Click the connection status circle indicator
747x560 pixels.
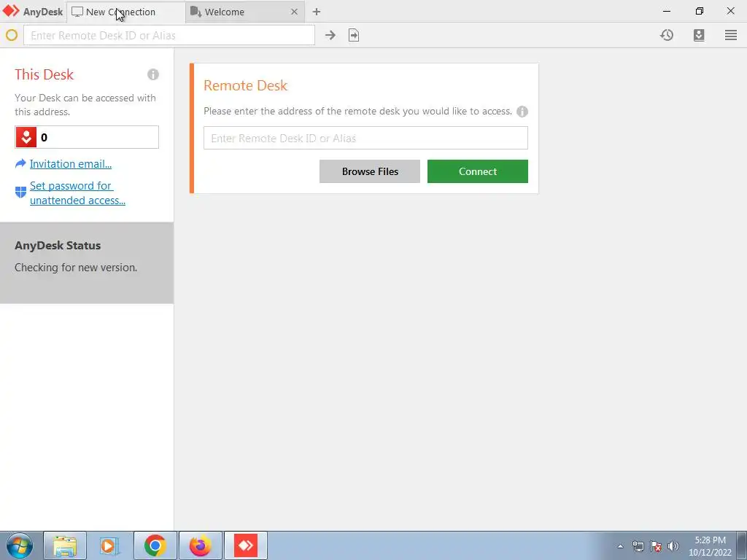12,35
